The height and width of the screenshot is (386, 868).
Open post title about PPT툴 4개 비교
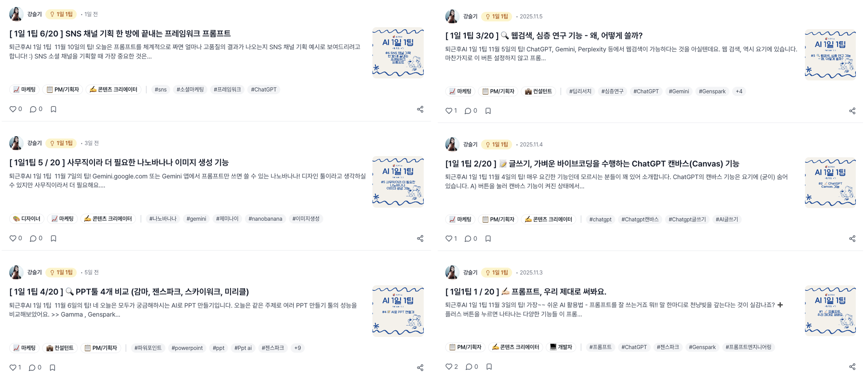pos(129,292)
